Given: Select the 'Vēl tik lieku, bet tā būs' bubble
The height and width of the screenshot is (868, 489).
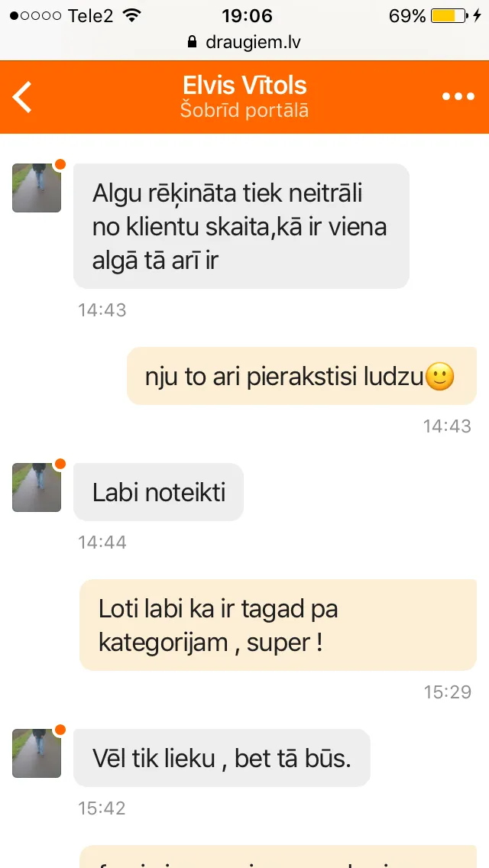Looking at the screenshot, I should pos(222,758).
